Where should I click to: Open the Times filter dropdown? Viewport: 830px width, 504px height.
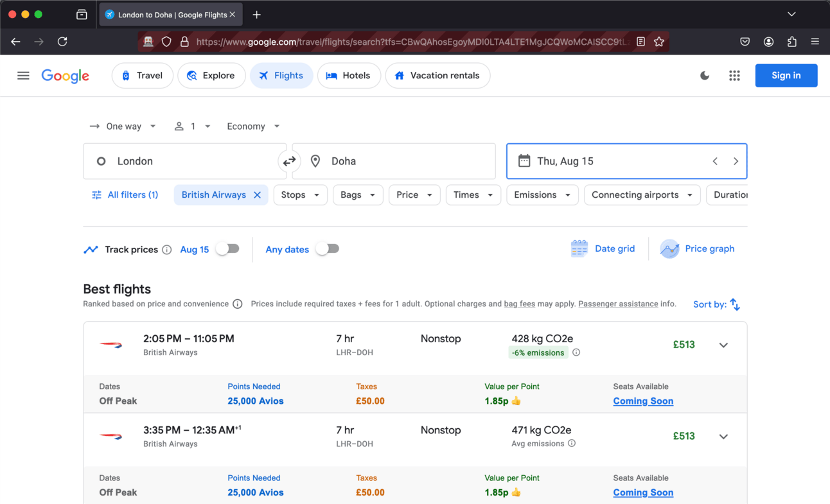coord(473,195)
